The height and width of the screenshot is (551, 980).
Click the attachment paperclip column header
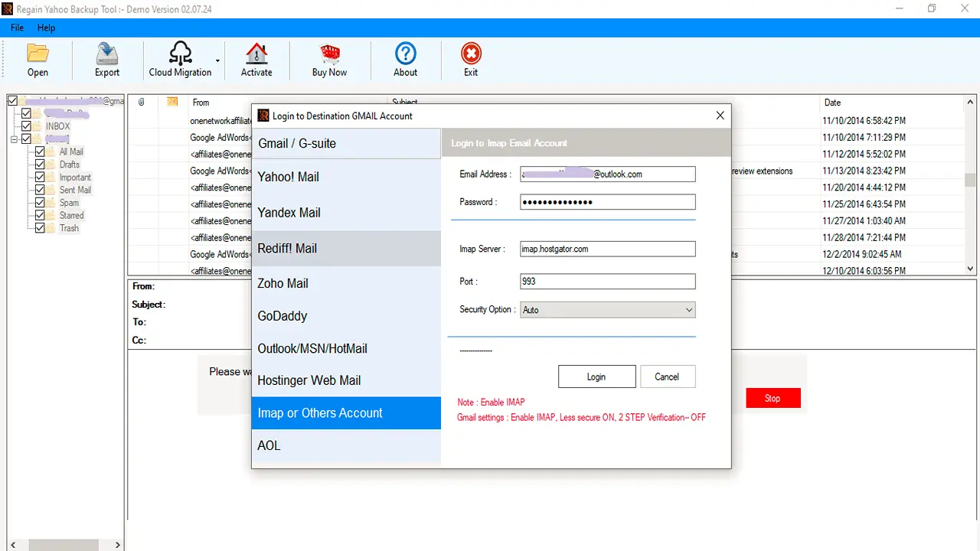pyautogui.click(x=142, y=102)
